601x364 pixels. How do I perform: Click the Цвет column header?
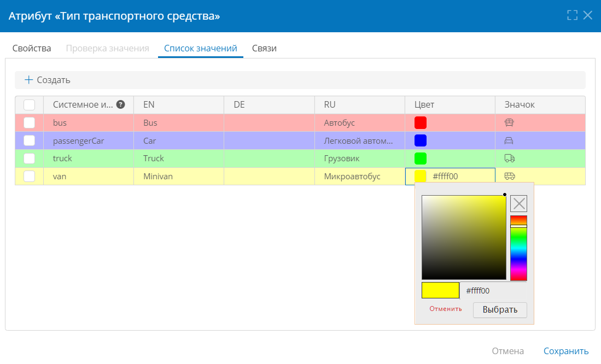coord(450,104)
